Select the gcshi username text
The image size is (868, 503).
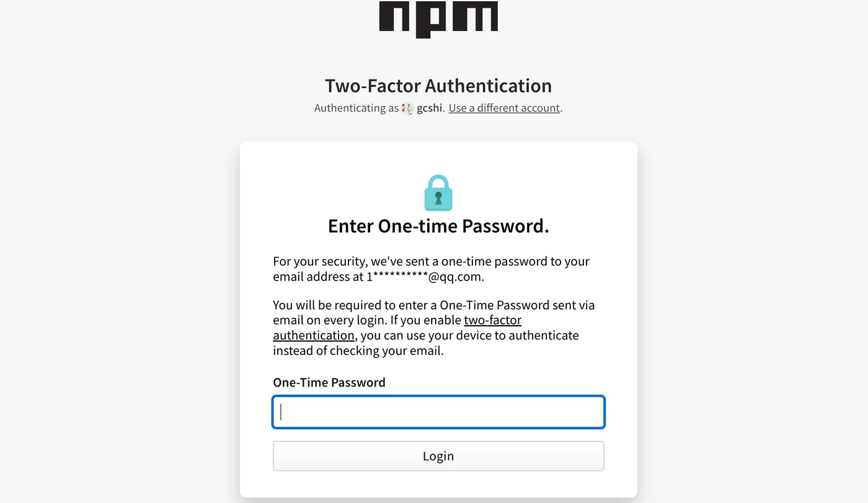(429, 108)
